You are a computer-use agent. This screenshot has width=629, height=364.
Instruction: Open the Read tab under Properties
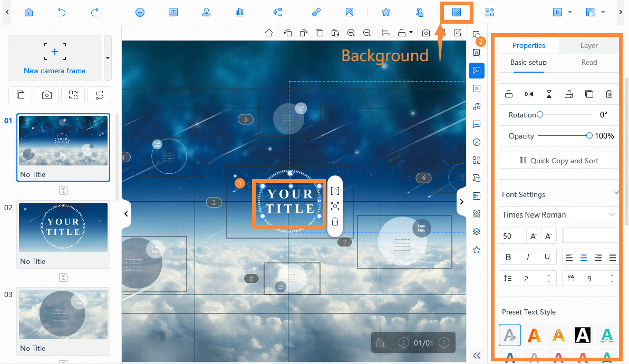[x=589, y=62]
